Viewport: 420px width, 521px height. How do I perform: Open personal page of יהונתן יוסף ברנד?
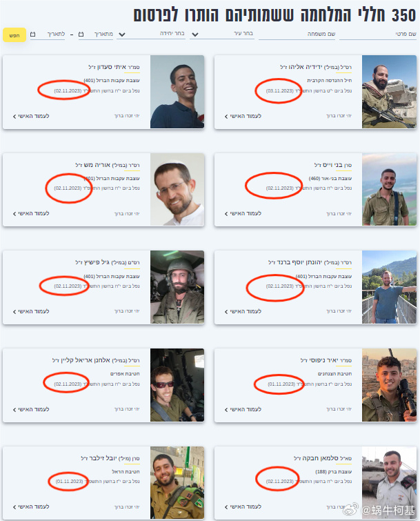click(x=243, y=311)
